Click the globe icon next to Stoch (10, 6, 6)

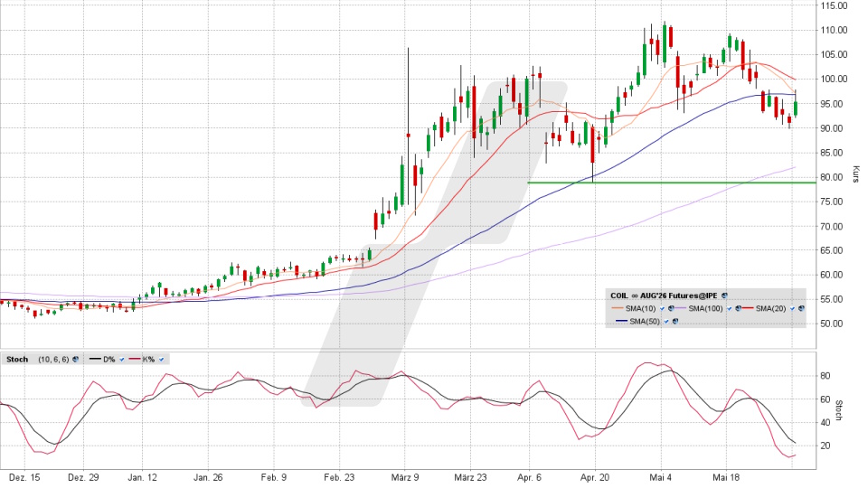75,359
